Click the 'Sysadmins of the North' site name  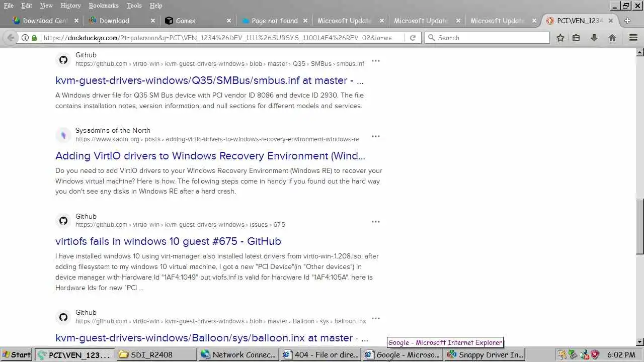(x=113, y=130)
